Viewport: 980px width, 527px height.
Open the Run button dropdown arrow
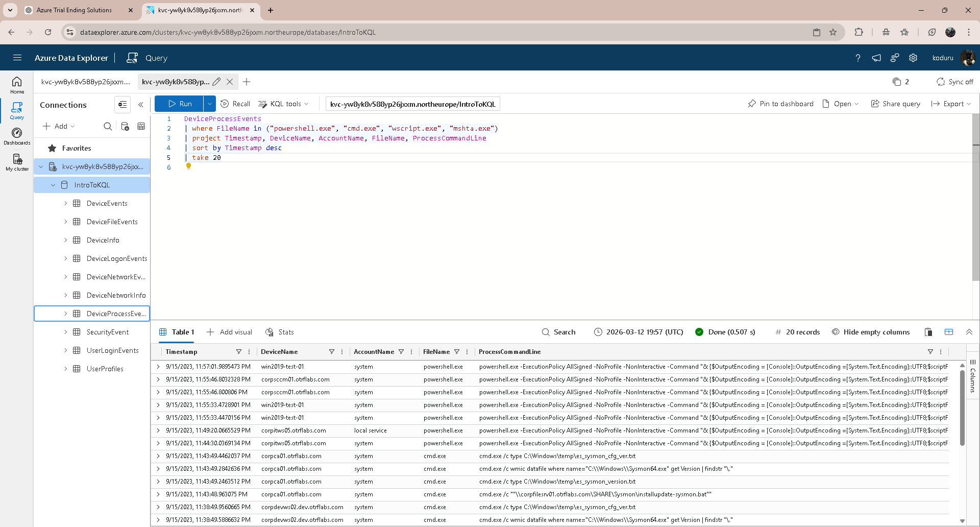(209, 104)
